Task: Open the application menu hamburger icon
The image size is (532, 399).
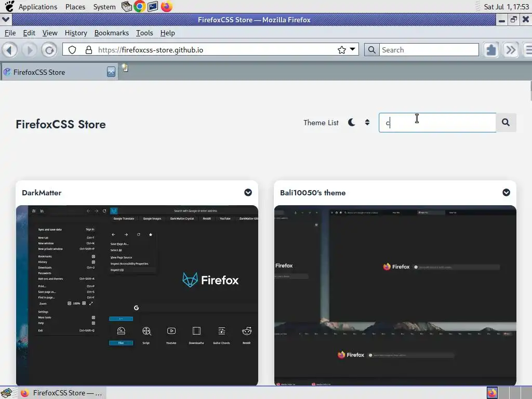Action: click(528, 50)
